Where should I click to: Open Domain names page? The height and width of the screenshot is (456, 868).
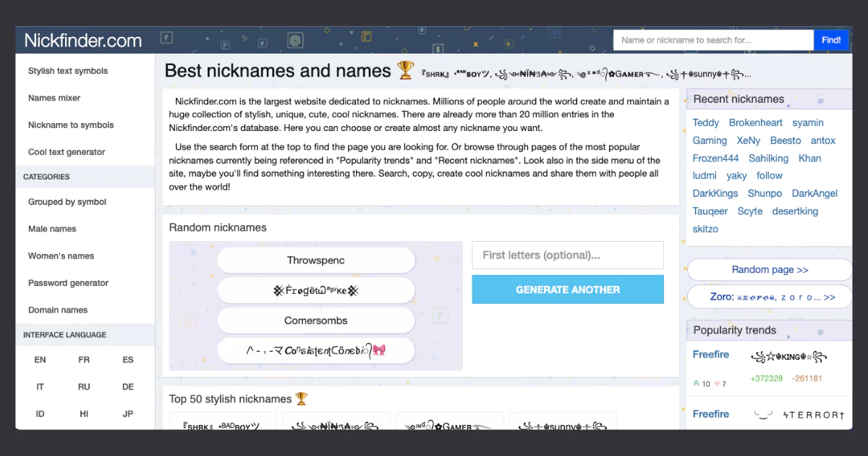pos(58,310)
